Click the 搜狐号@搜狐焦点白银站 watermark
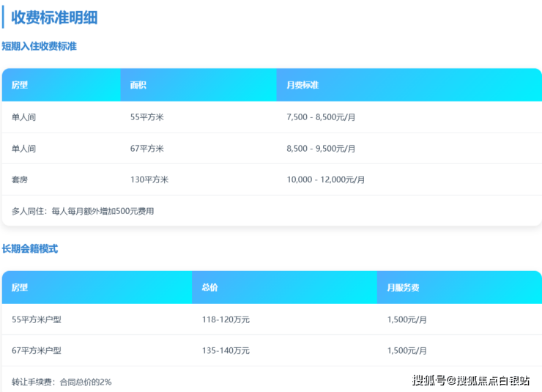542x392 pixels. [471, 380]
